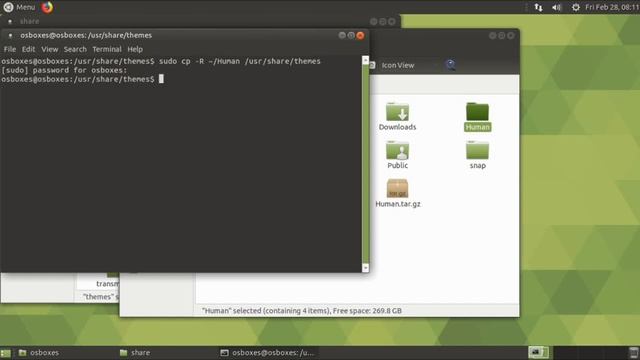Open the terminal View menu
Image resolution: width=640 pixels, height=360 pixels.
[49, 49]
